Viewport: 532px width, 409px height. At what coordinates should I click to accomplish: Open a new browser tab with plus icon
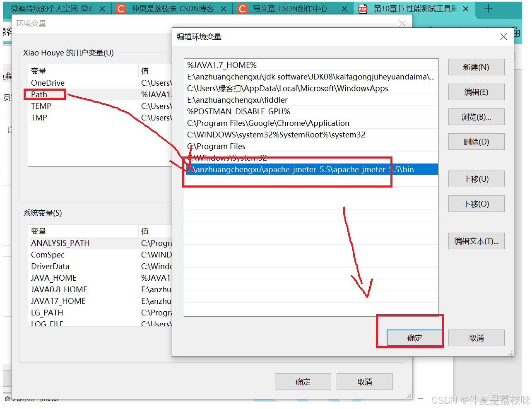(x=489, y=8)
